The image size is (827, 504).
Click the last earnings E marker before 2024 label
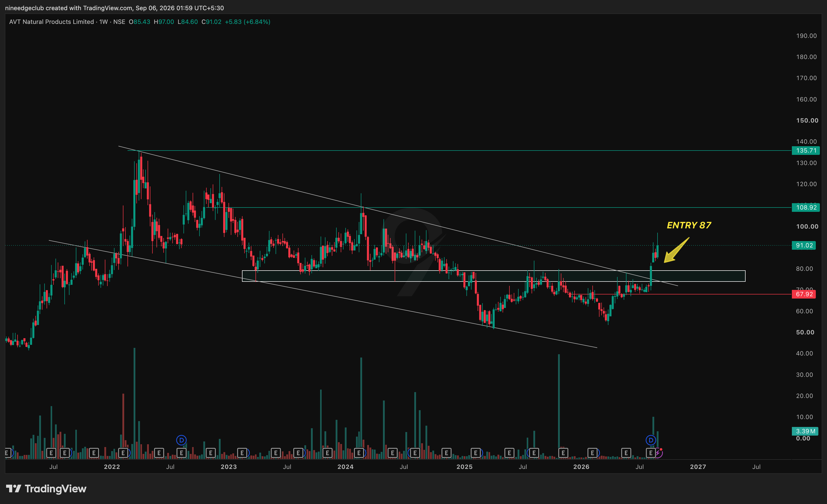tap(327, 453)
